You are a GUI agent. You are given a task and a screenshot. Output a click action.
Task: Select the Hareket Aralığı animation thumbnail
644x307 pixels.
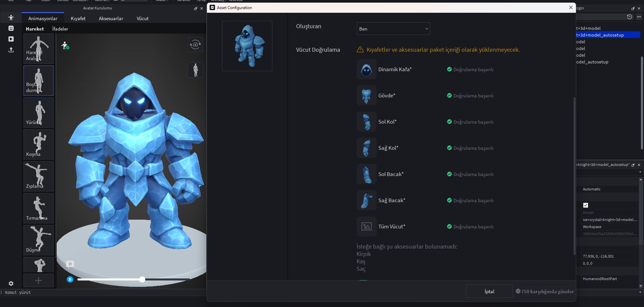[x=39, y=49]
